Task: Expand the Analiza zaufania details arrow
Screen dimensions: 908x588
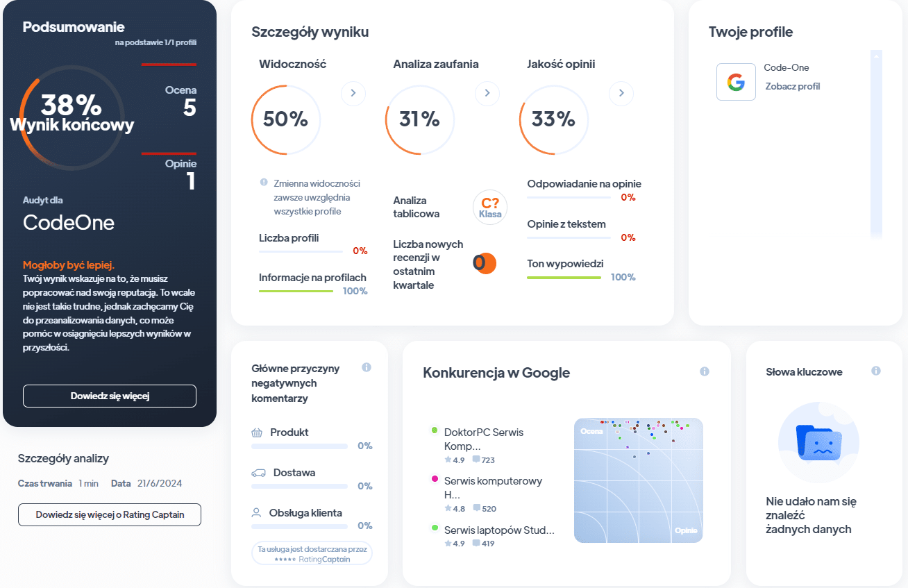Action: [487, 93]
